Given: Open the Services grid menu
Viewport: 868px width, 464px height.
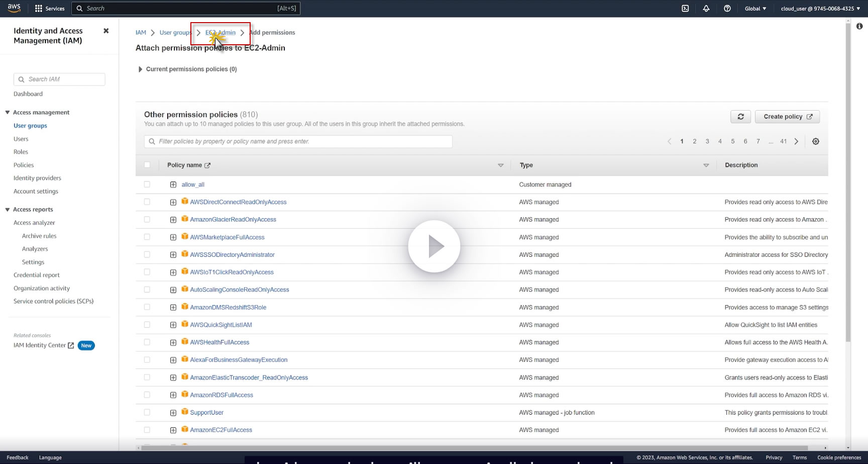Looking at the screenshot, I should click(49, 9).
